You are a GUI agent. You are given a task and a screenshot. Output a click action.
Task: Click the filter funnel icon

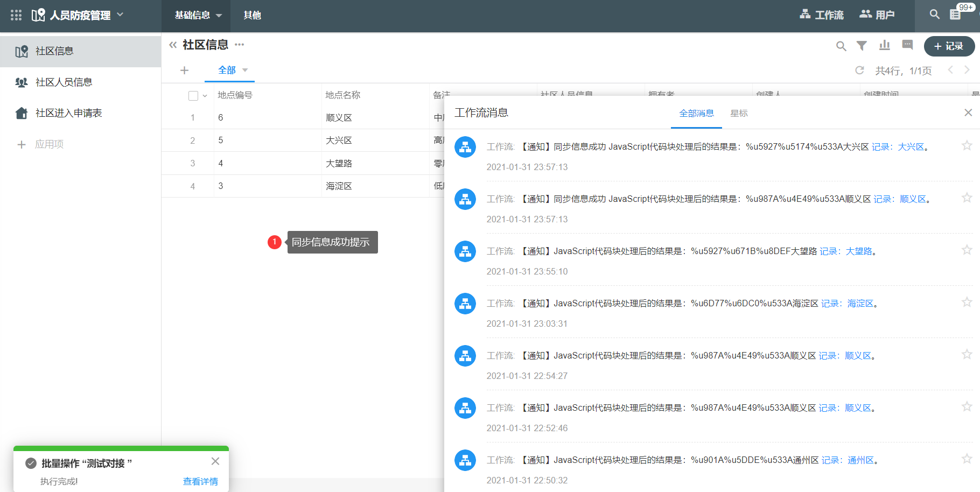coord(862,46)
